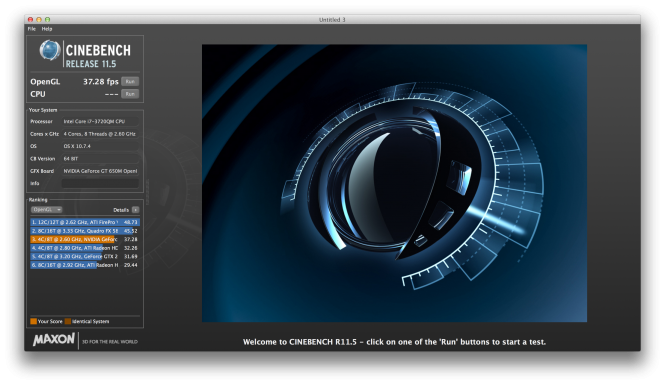Run the CPU benchmark test

coord(130,94)
